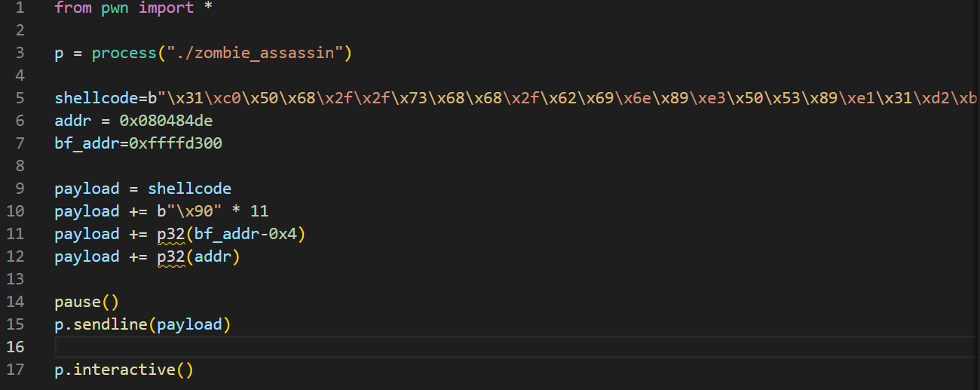This screenshot has height=390, width=980.
Task: Click line number 12 in the gutter
Action: tap(15, 256)
